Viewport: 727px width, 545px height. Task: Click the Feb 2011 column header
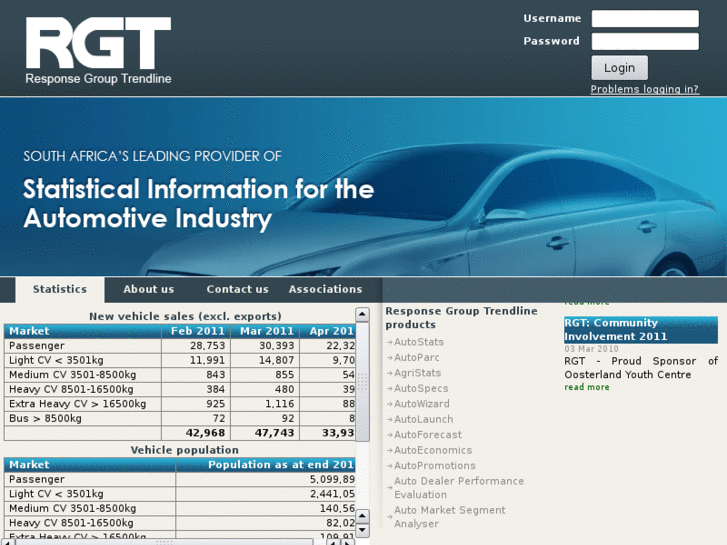point(196,331)
